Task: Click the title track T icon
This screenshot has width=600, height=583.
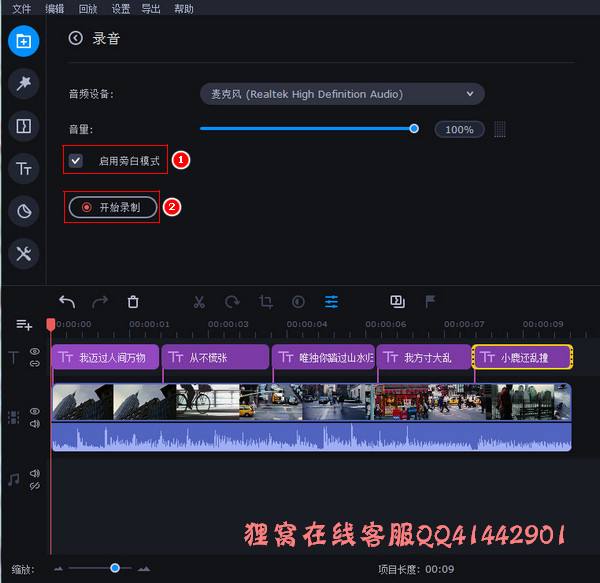Action: (14, 357)
